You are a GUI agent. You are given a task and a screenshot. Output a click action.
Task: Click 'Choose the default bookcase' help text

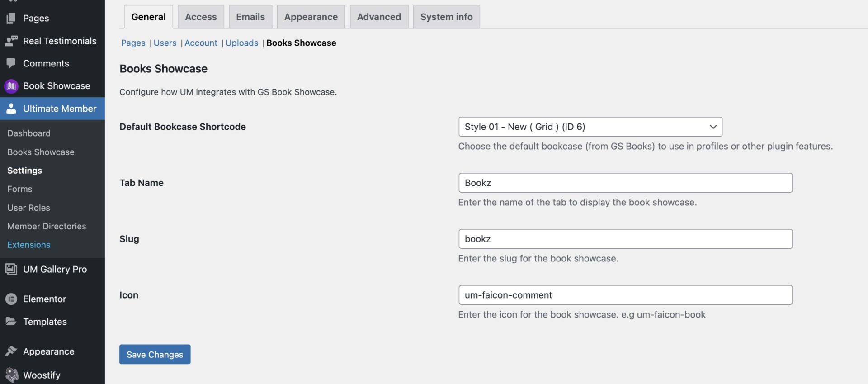click(x=645, y=146)
